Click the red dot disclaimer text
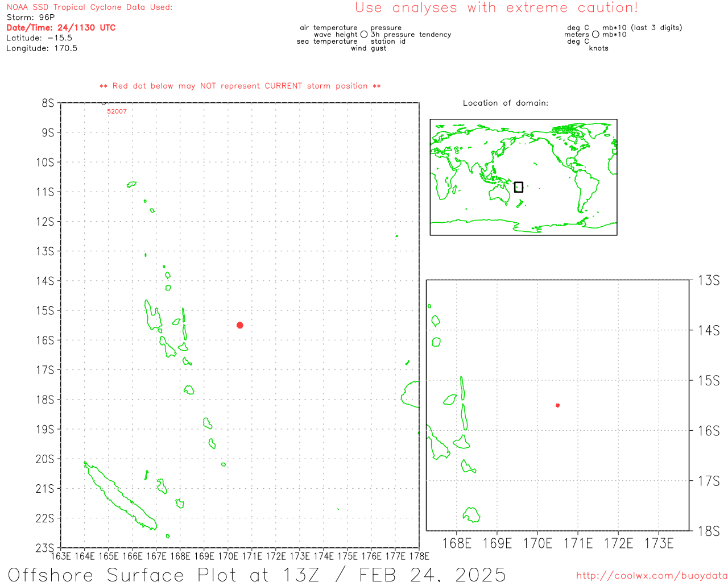Viewport: 728px width, 582px height. click(240, 86)
